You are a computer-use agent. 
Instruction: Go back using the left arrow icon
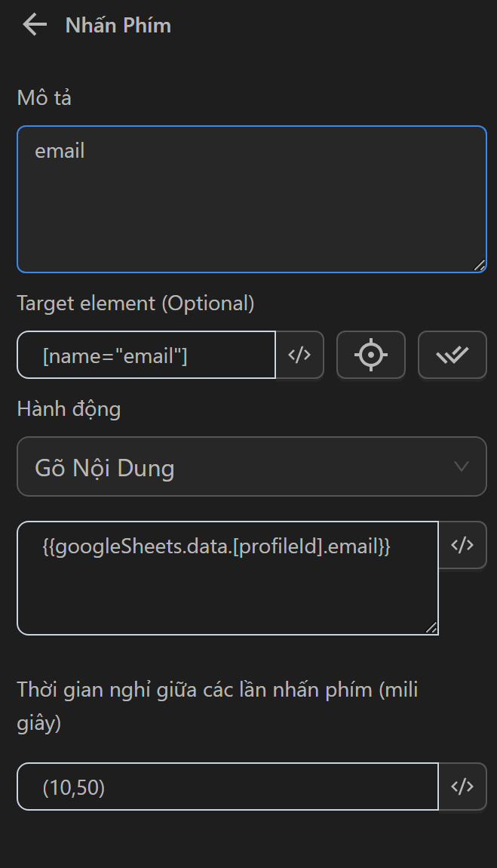35,25
